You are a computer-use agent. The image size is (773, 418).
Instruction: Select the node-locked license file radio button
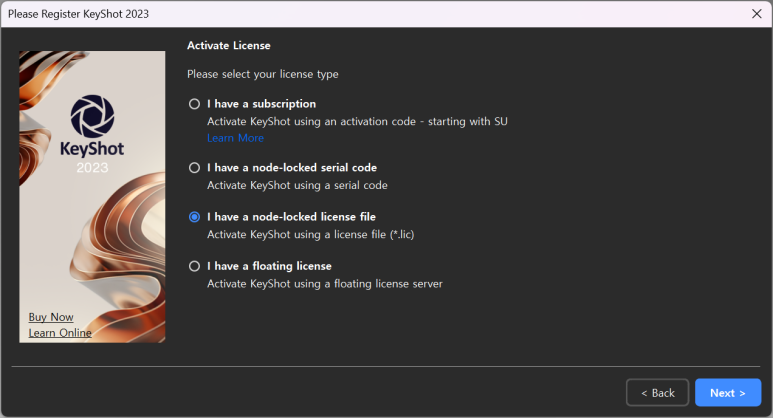[194, 217]
